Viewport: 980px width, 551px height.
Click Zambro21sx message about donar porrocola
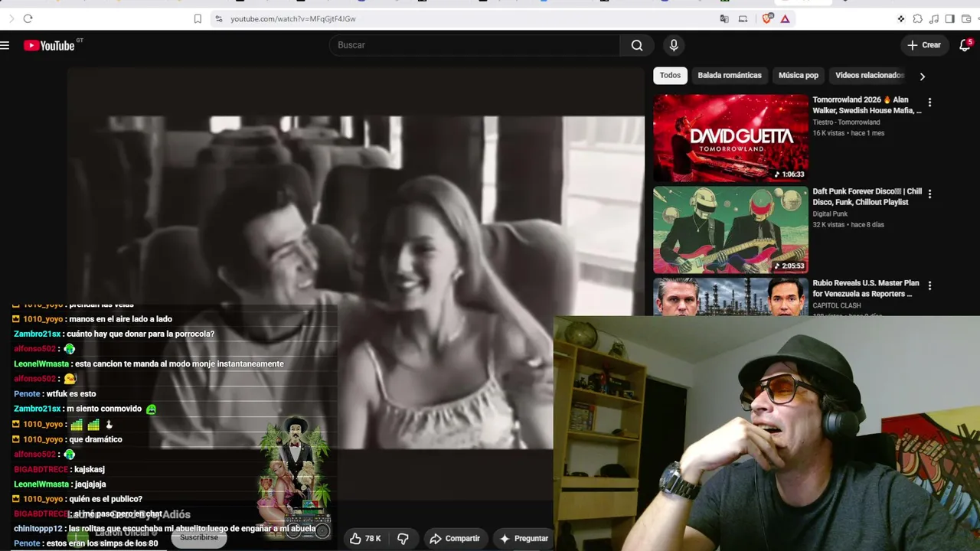coord(140,334)
